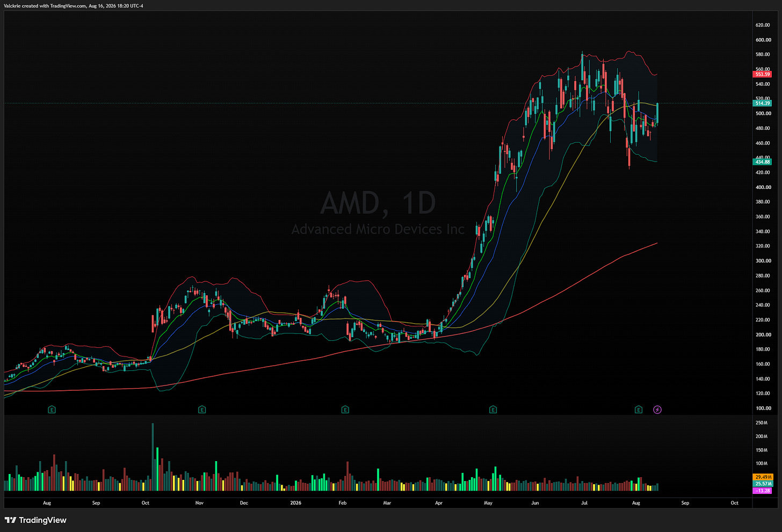This screenshot has height=532, width=782.
Task: Select the 600.00 price axis tick
Action: (x=763, y=40)
